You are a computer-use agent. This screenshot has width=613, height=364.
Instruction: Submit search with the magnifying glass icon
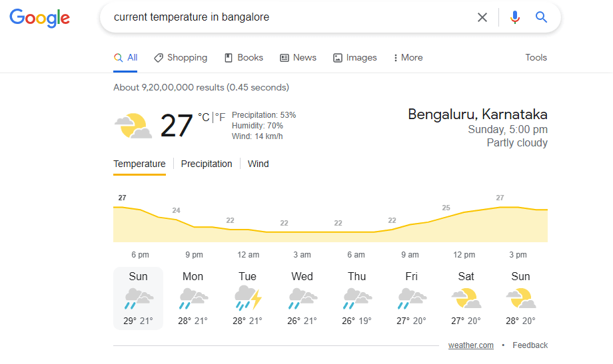click(x=541, y=17)
